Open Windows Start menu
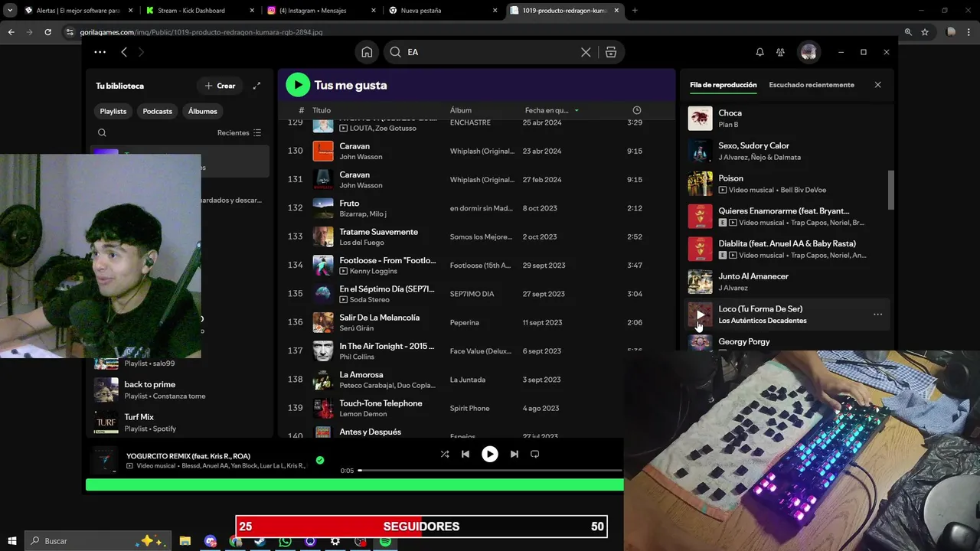Image resolution: width=980 pixels, height=551 pixels. (x=11, y=541)
